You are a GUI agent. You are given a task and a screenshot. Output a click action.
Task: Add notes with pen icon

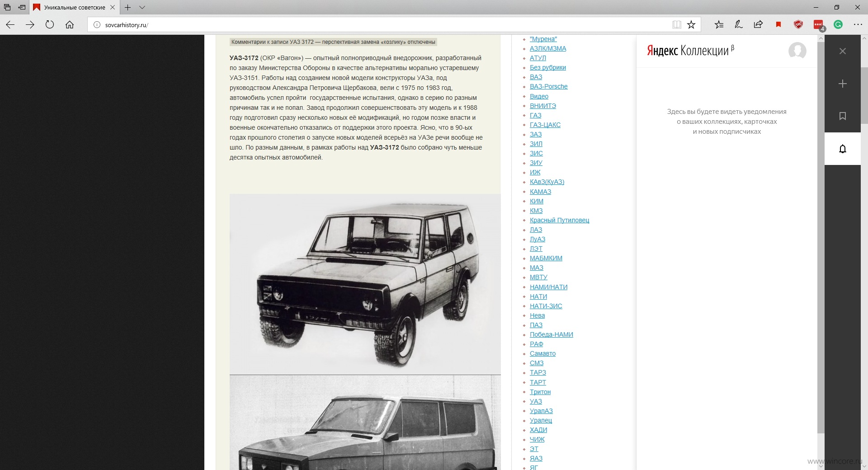tap(739, 25)
